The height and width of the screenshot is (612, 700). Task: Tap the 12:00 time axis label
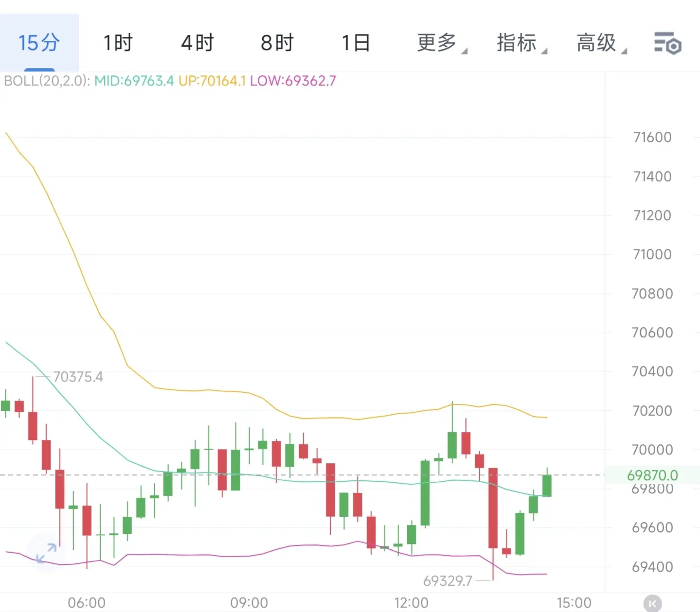[x=412, y=603]
